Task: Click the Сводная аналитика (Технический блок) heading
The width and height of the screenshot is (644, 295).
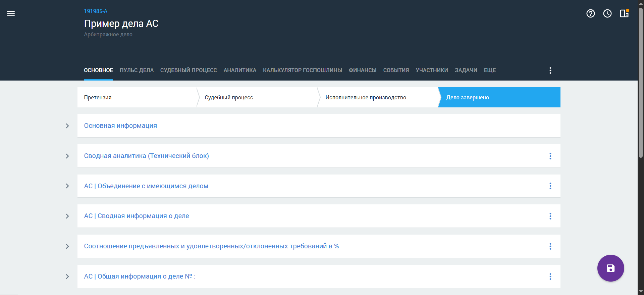Action: tap(146, 156)
